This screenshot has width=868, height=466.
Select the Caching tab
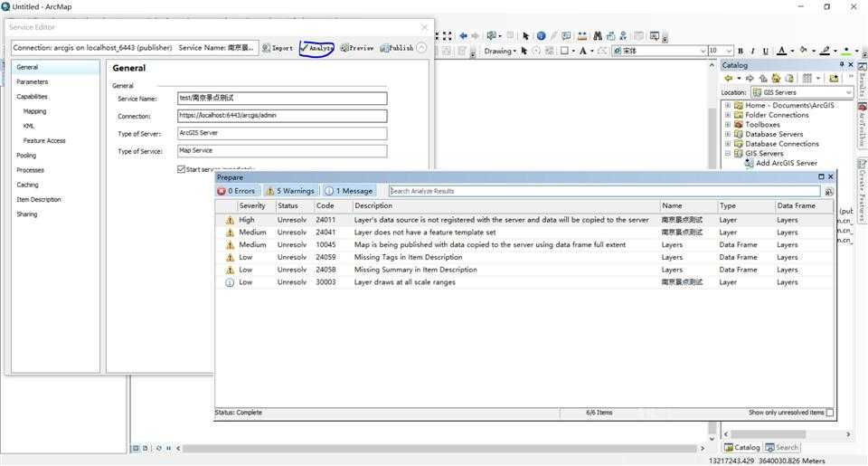tap(28, 185)
